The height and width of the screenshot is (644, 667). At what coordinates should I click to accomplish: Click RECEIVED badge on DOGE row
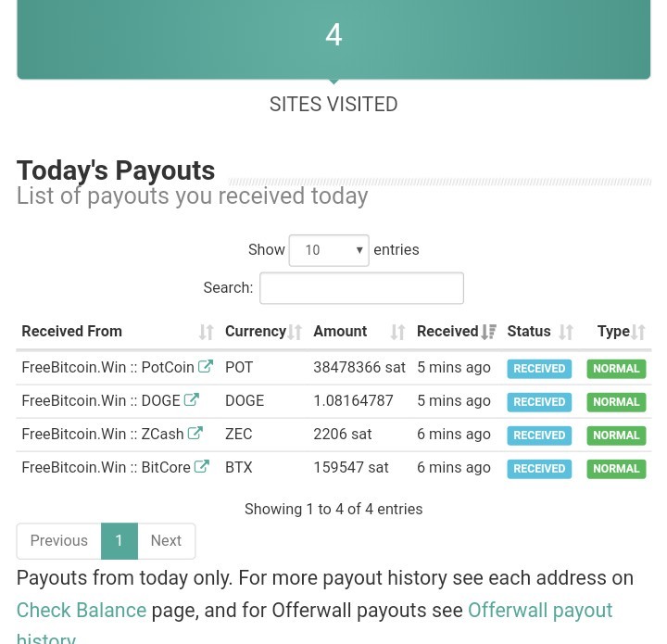pos(539,402)
